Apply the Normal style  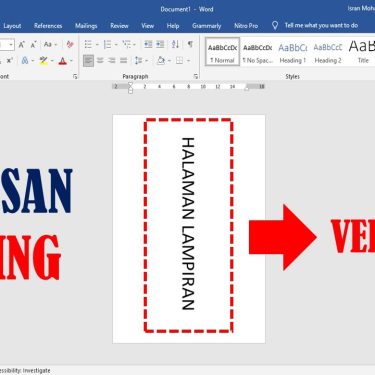[x=222, y=52]
